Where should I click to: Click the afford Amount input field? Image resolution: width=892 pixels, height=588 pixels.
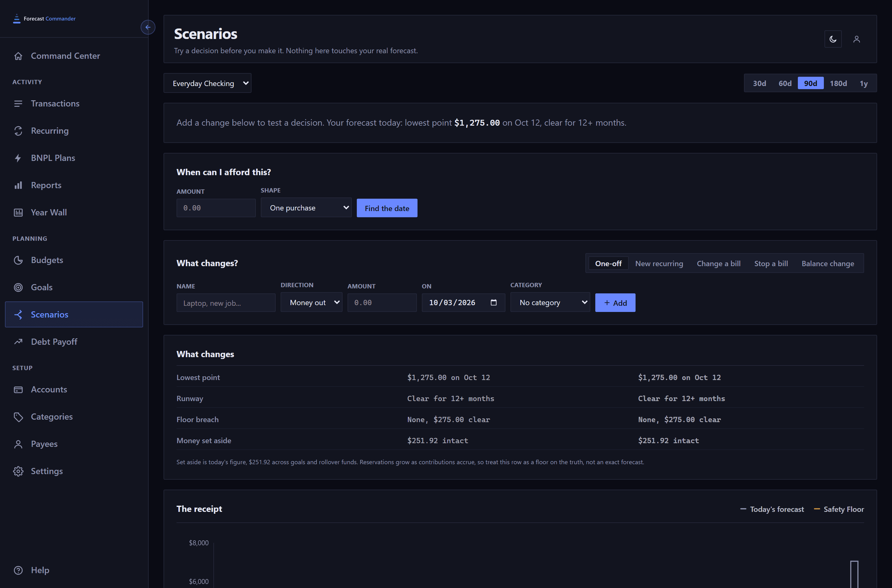click(216, 208)
